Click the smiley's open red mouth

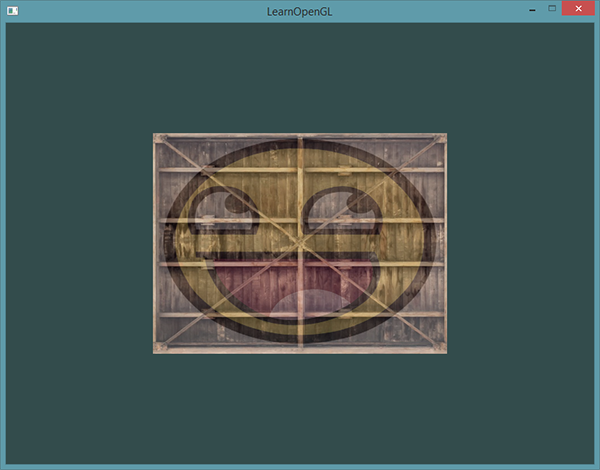tap(250, 280)
